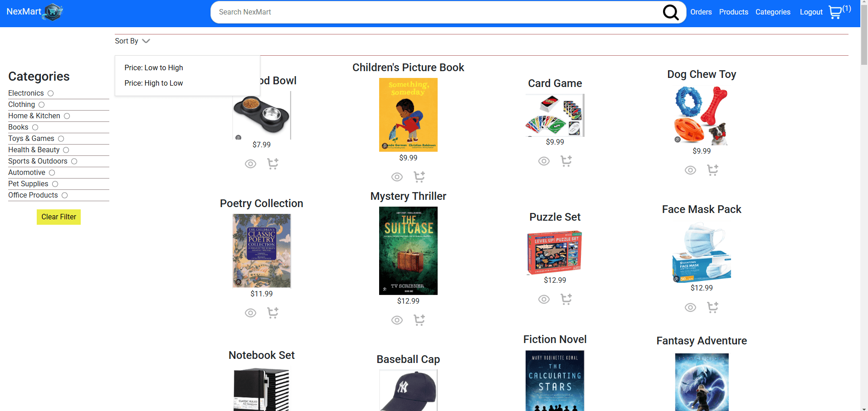Click the Logout link
868x411 pixels.
click(811, 12)
